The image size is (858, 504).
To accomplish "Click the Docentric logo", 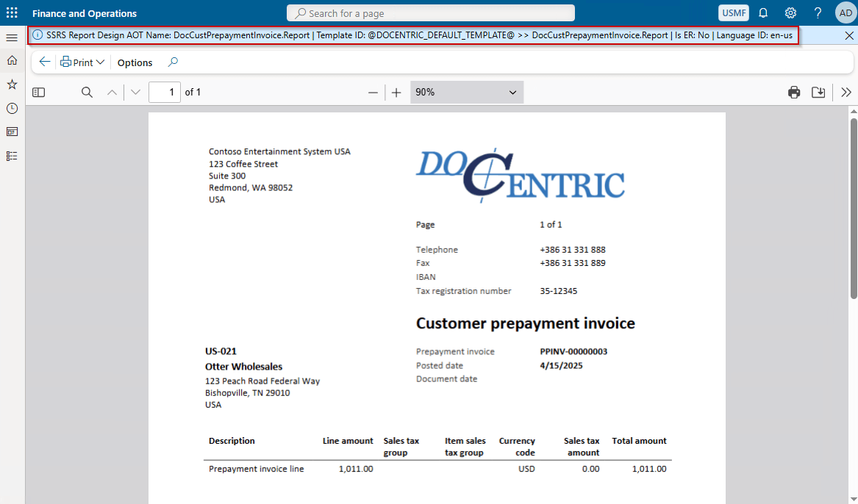I will pyautogui.click(x=521, y=175).
